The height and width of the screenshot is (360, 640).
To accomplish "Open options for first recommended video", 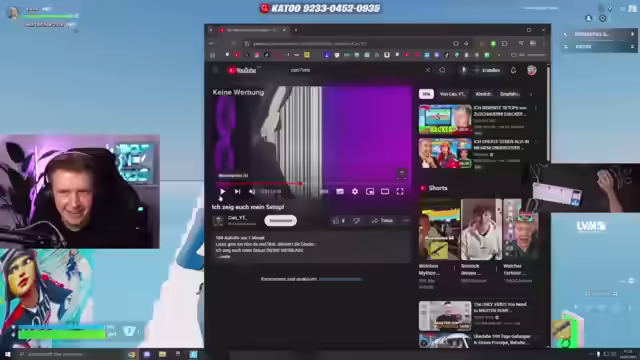I will coord(536,108).
